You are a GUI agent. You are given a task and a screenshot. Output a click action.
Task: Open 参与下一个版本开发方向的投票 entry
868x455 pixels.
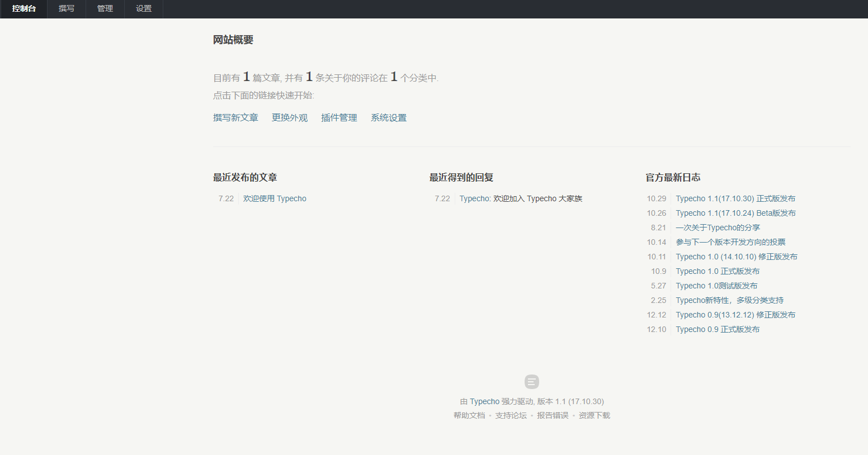[730, 242]
